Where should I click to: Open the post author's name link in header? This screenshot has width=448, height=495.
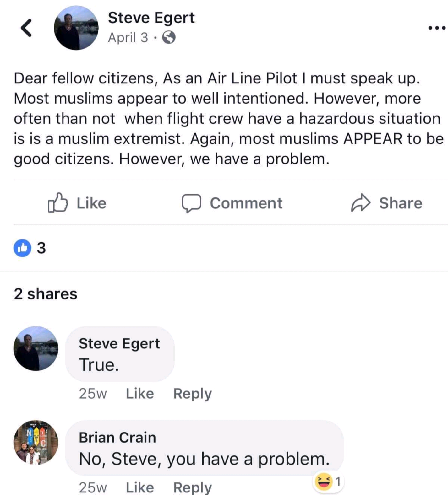(x=151, y=18)
